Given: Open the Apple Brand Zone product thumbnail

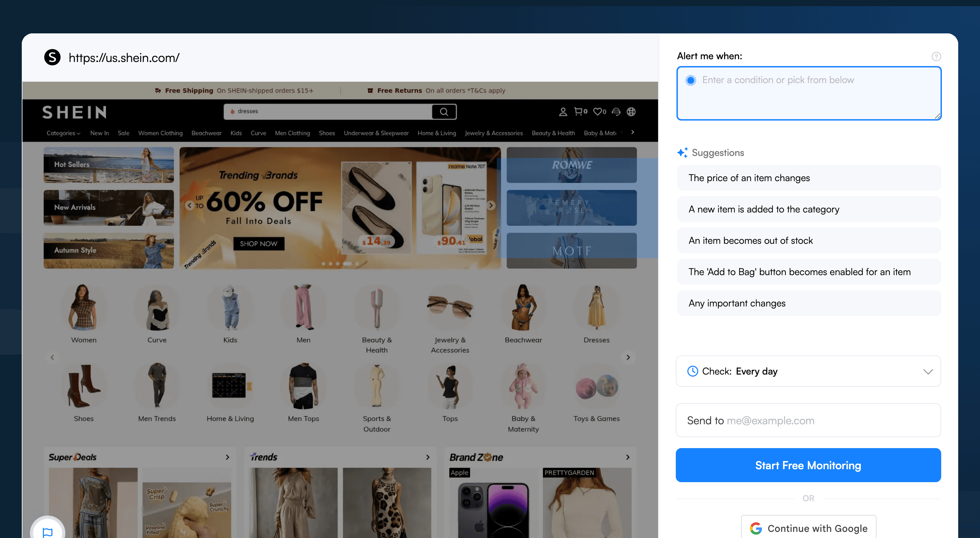Looking at the screenshot, I should click(x=493, y=503).
